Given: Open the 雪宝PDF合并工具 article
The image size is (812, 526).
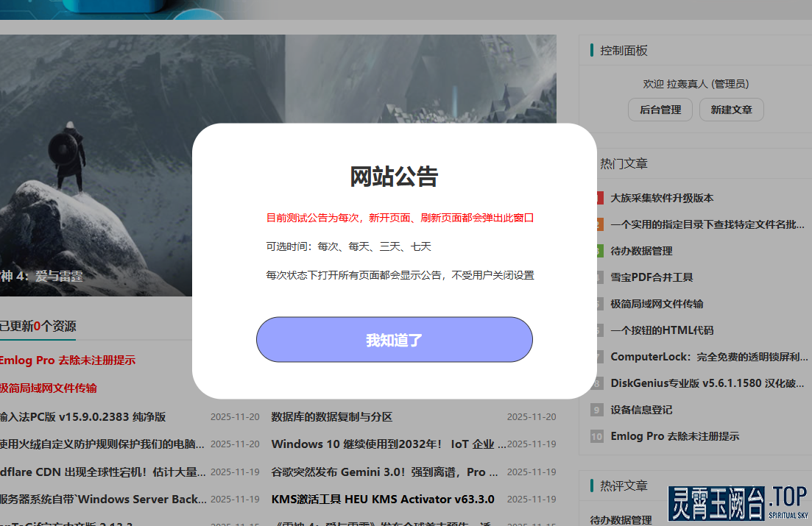Looking at the screenshot, I should (652, 277).
